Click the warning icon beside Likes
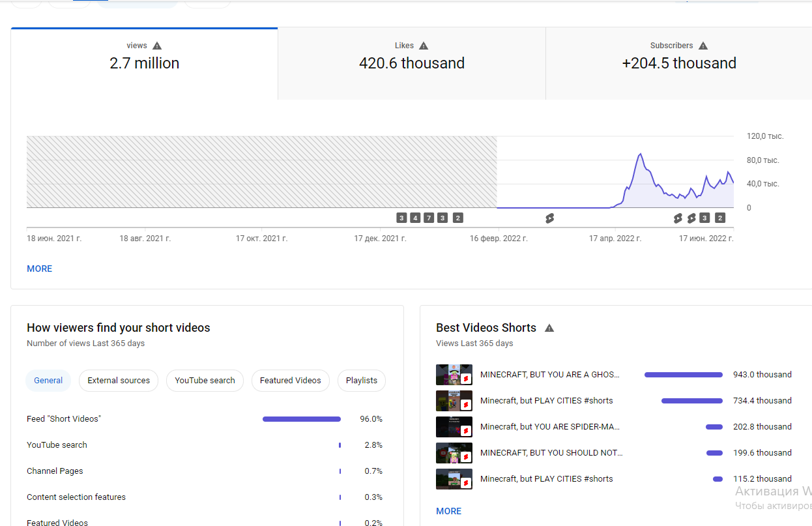Image resolution: width=812 pixels, height=526 pixels. (424, 46)
